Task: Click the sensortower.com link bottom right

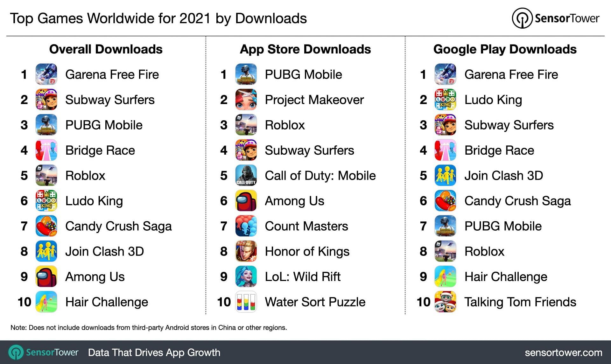Action: [x=559, y=353]
